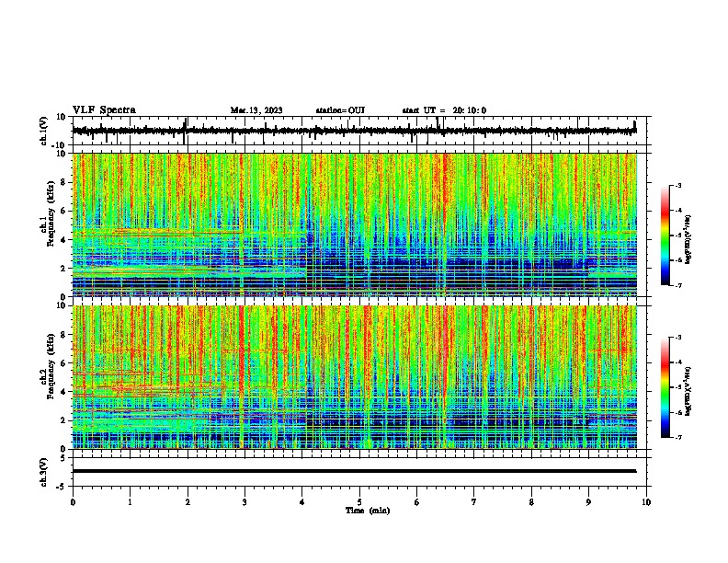Click the "5" tick on the time axis

tap(359, 502)
